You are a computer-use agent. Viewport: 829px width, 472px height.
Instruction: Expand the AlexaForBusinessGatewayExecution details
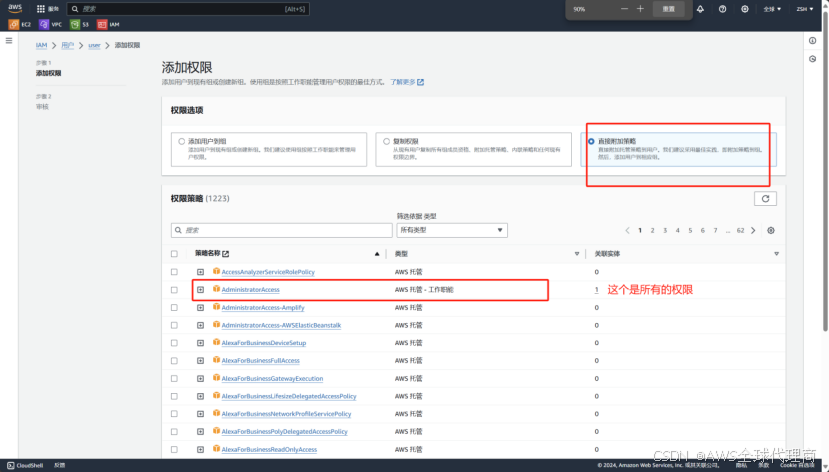tap(200, 378)
